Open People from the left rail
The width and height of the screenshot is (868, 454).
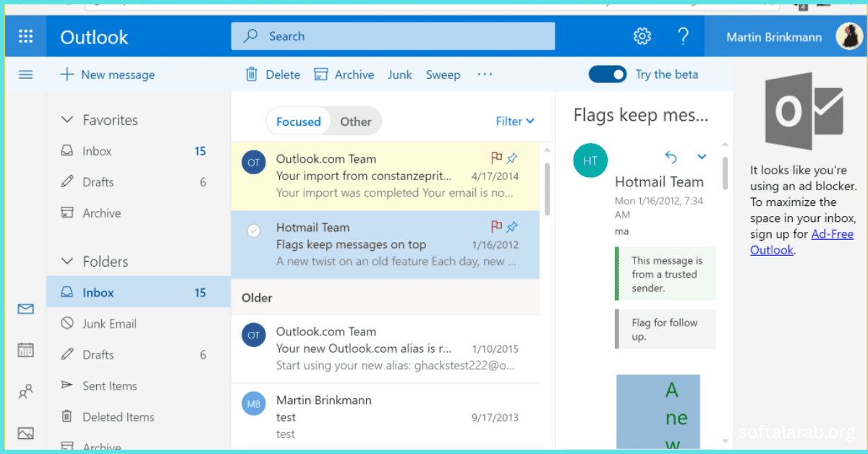[x=26, y=392]
